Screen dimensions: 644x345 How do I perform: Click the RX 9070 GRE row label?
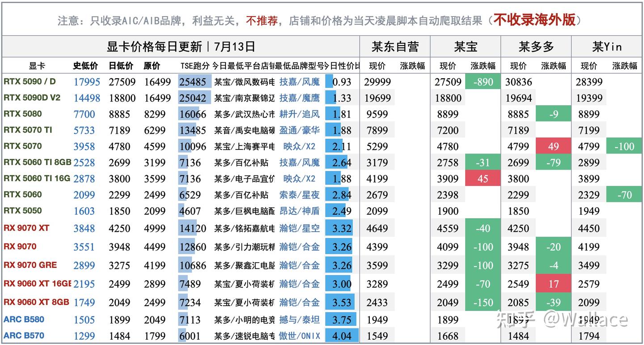click(x=30, y=265)
